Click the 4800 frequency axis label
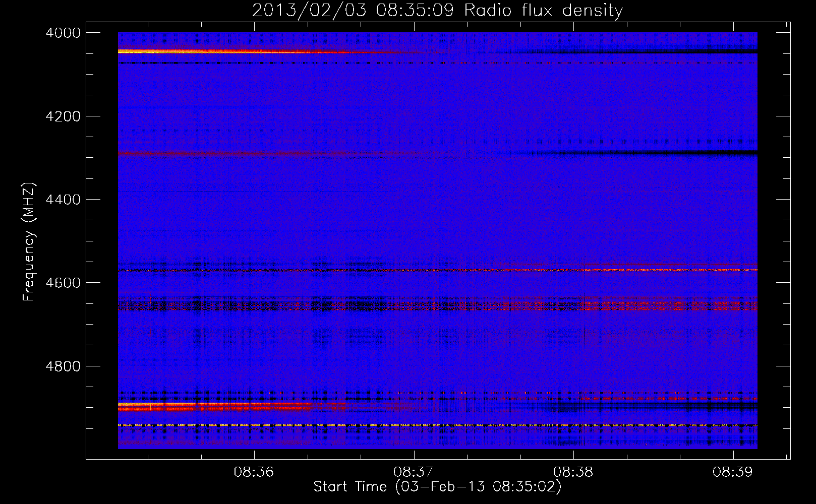 pyautogui.click(x=63, y=366)
